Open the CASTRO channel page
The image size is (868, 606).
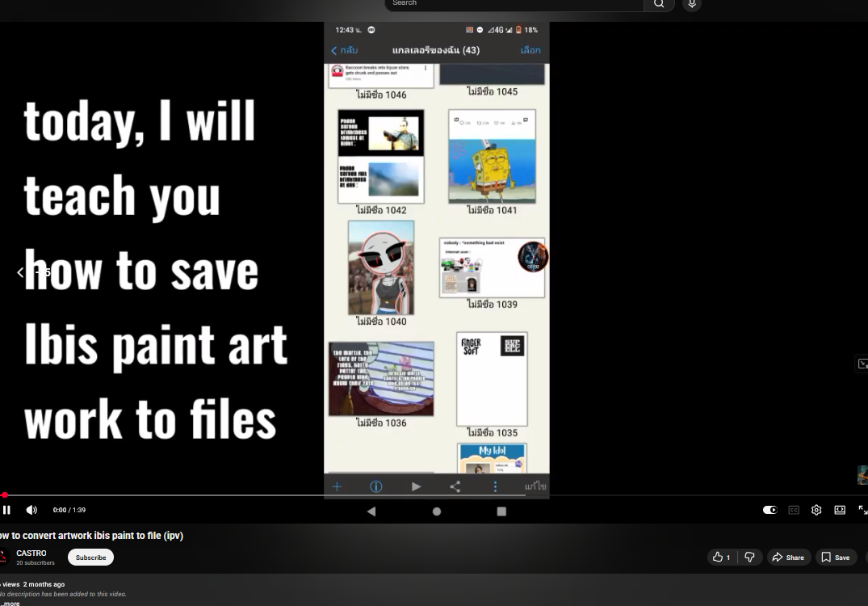[31, 553]
